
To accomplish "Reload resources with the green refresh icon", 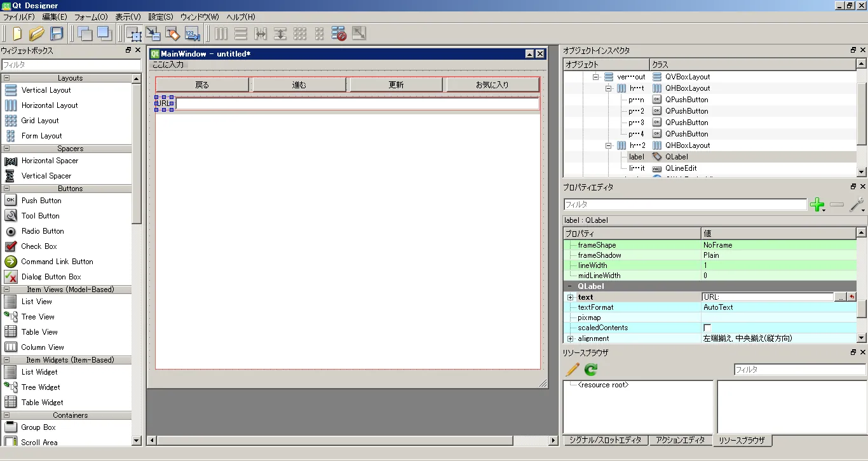I will pyautogui.click(x=591, y=370).
